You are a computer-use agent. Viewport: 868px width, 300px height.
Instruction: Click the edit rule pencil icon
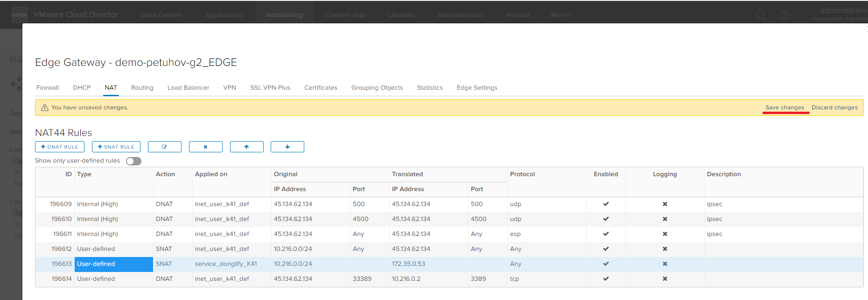[x=164, y=147]
